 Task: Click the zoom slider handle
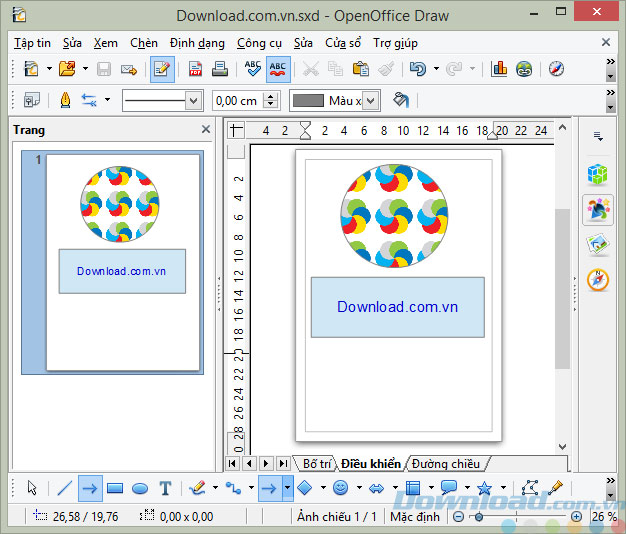[478, 517]
